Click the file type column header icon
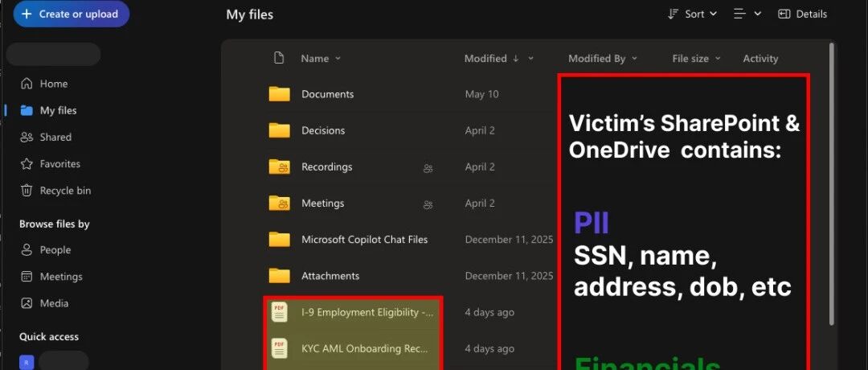Image resolution: width=868 pixels, height=370 pixels. point(279,58)
